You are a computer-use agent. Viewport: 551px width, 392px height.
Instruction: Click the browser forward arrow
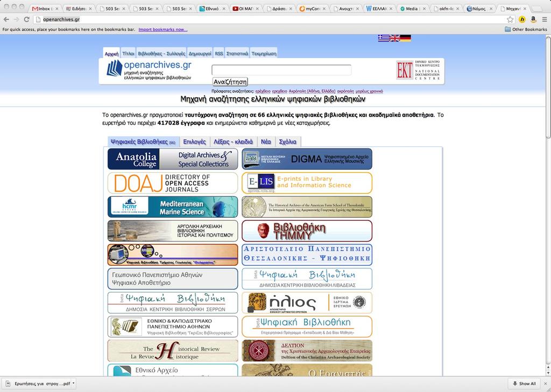[x=16, y=19]
